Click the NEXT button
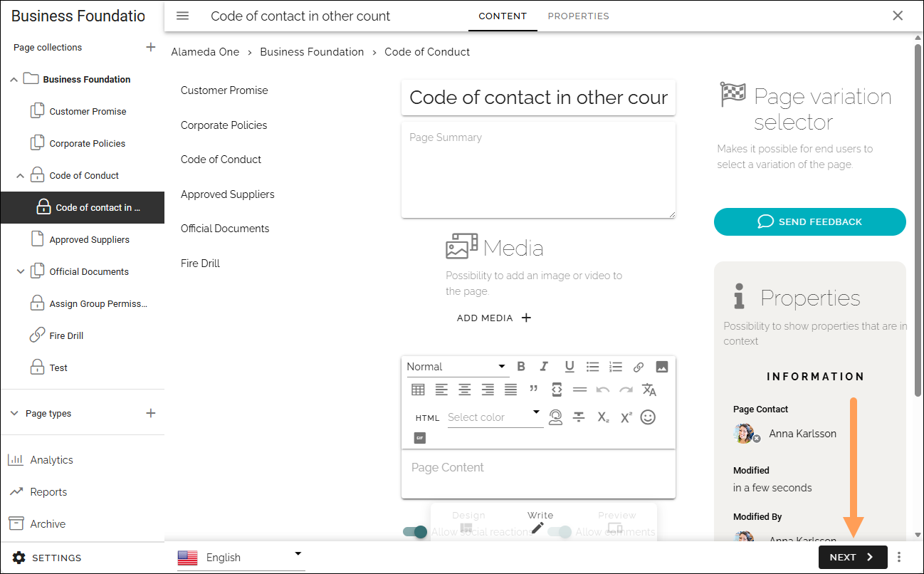Screen dimensions: 924x574 pyautogui.click(x=853, y=558)
